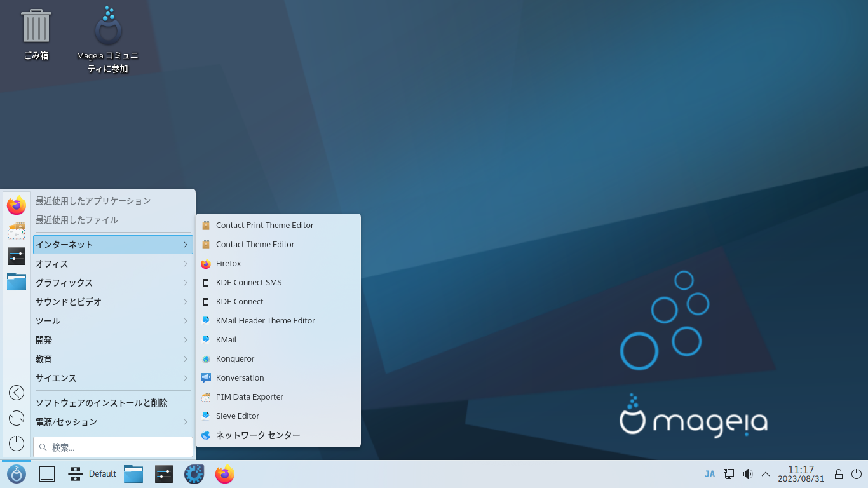Select the インターネット category

click(113, 245)
